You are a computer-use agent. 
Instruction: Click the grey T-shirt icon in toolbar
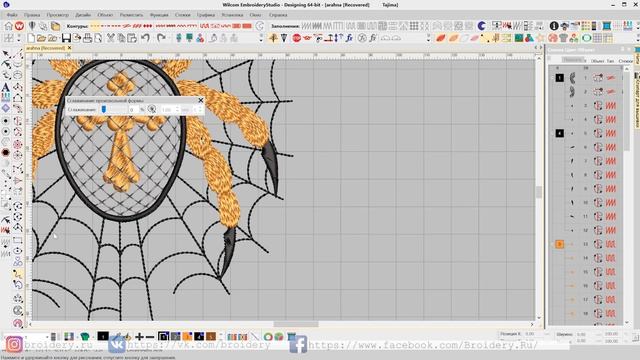click(563, 38)
